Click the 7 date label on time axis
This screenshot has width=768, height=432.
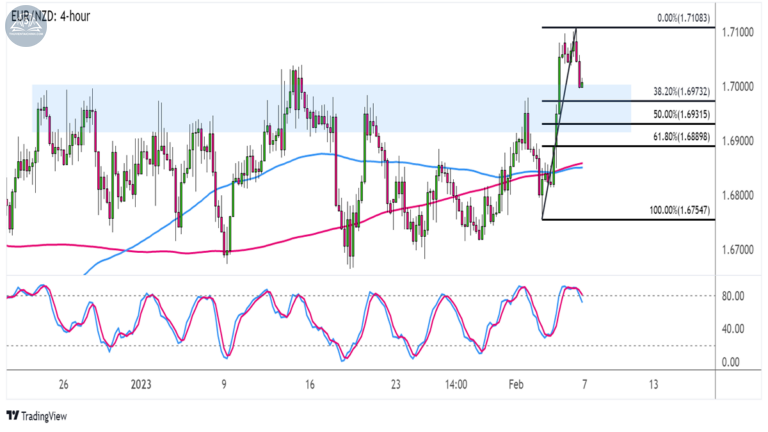(x=584, y=384)
